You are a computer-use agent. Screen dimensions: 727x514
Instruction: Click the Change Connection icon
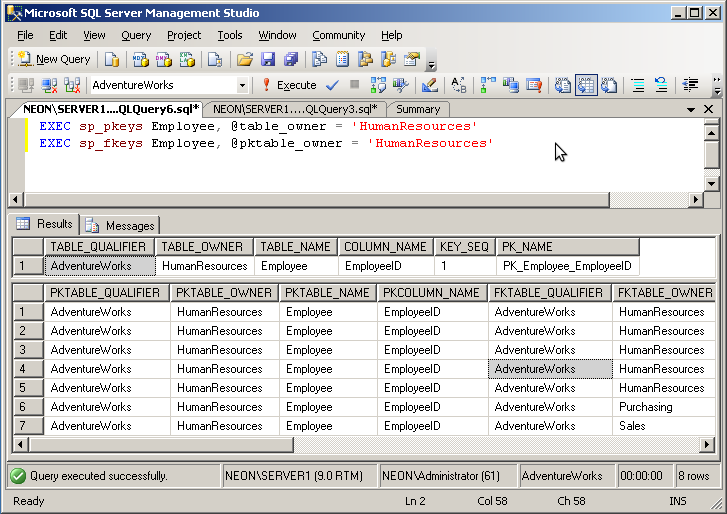72,85
